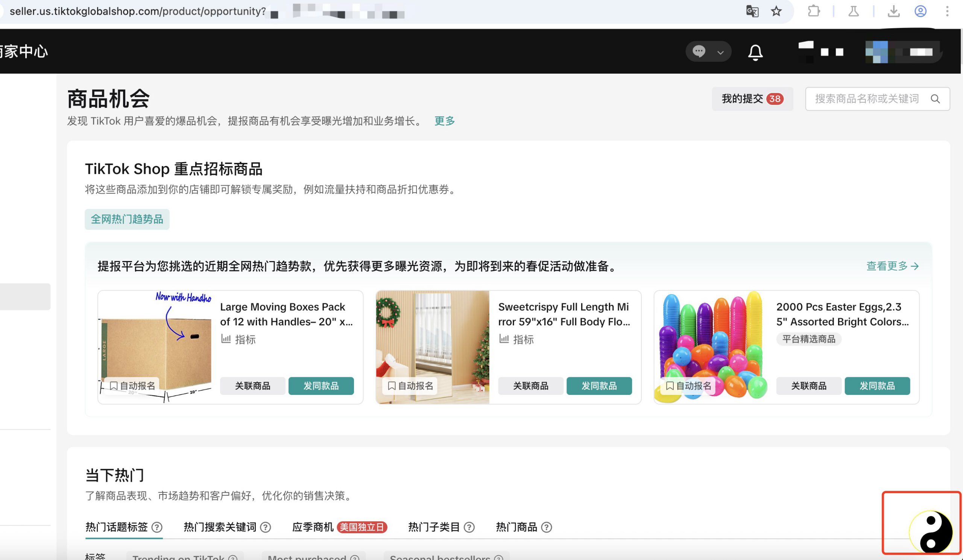Image resolution: width=963 pixels, height=560 pixels.
Task: View 指标 metrics for Sweetcrispy Mirror
Action: click(x=516, y=339)
